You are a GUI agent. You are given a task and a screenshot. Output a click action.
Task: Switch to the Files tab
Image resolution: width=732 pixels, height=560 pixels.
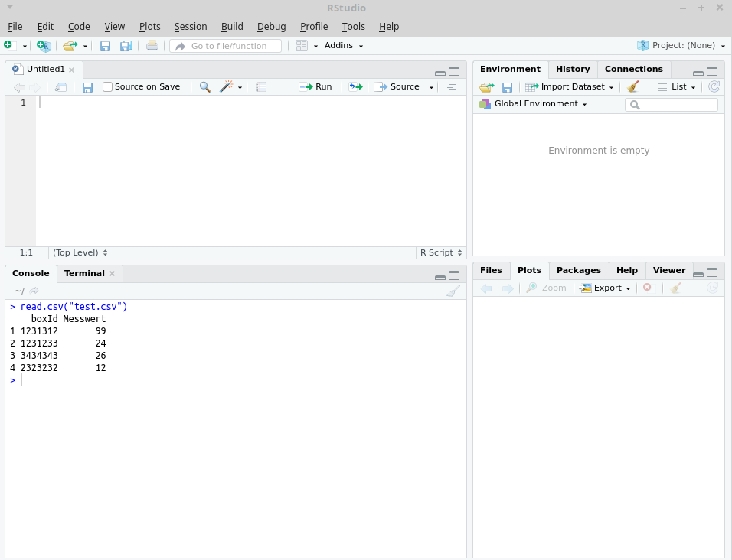[x=491, y=271]
